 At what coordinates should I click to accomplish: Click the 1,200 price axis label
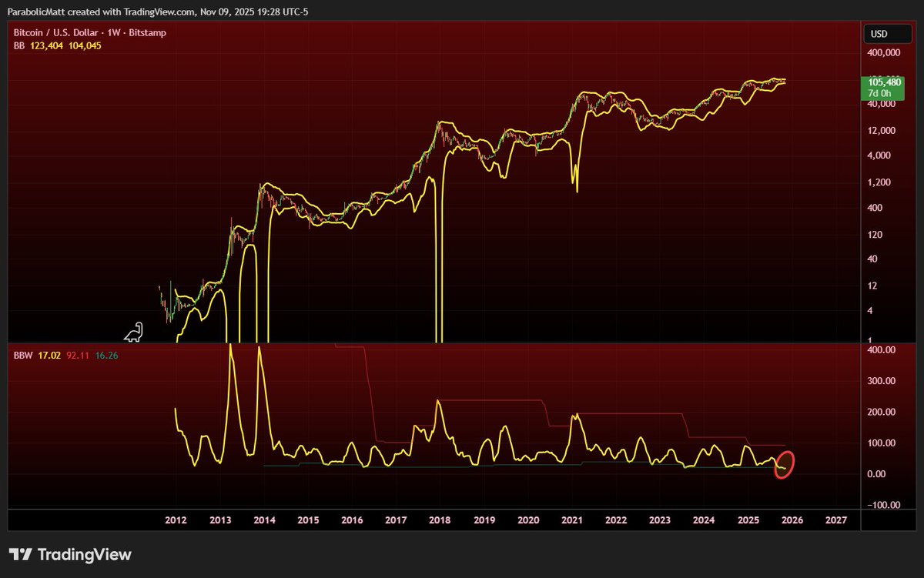(x=879, y=182)
